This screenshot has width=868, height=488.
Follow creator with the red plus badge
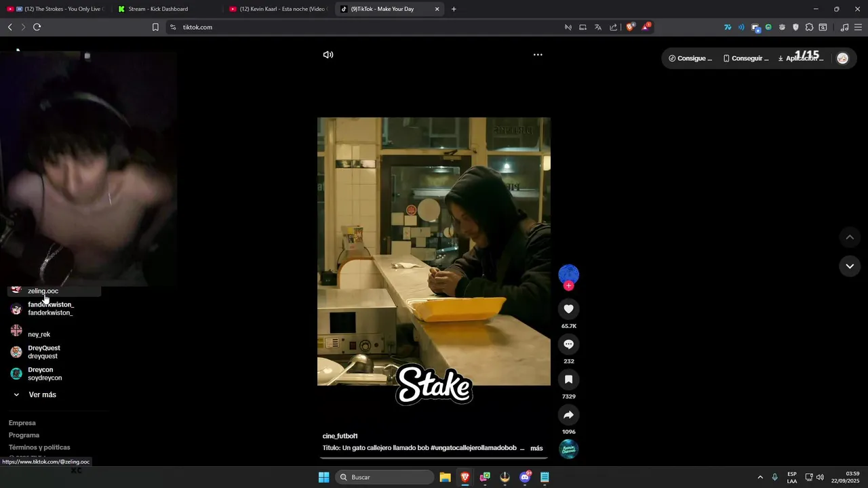tap(569, 286)
